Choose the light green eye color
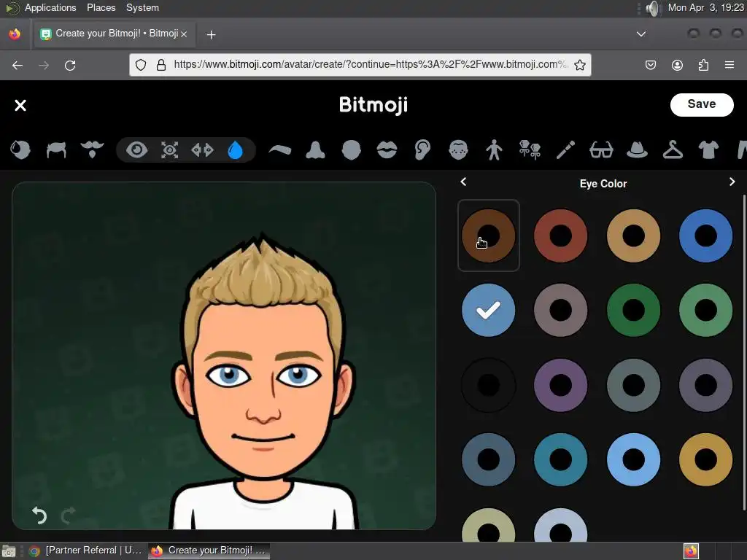This screenshot has width=747, height=560. point(706,310)
